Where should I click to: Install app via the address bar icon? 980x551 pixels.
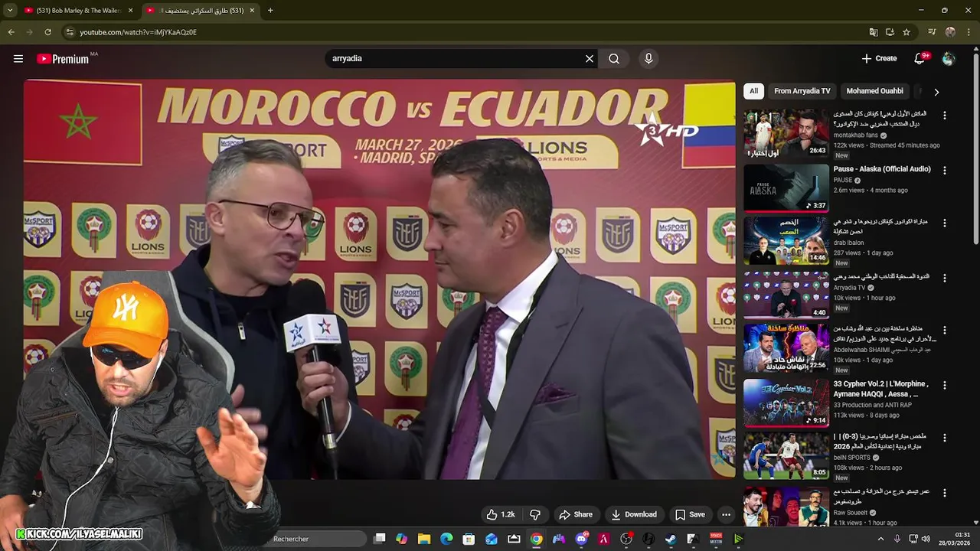(x=890, y=32)
